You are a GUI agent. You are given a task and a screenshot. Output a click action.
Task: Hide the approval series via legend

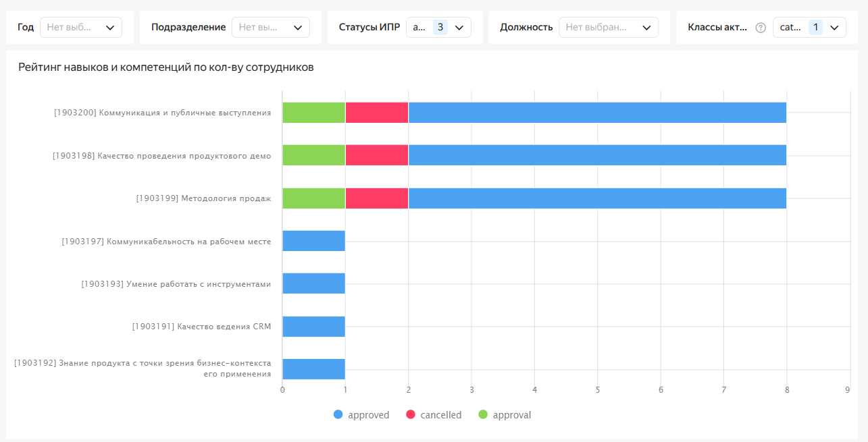tap(511, 415)
